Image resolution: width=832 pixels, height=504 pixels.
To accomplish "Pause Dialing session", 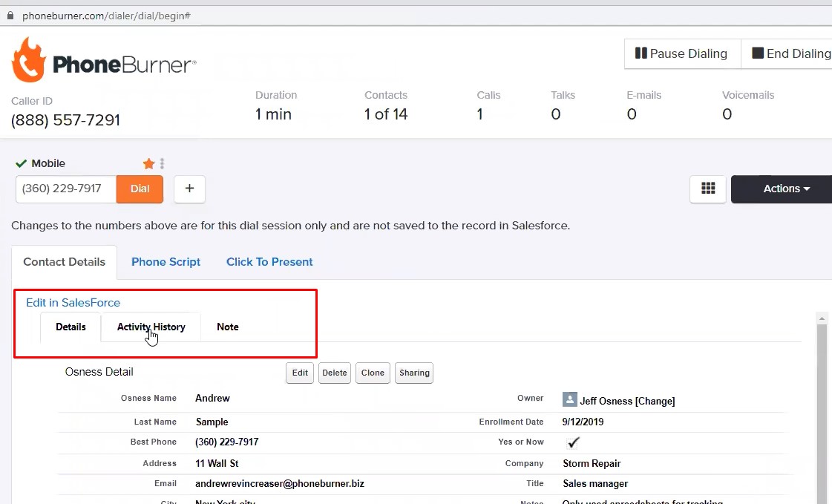I will pos(682,53).
